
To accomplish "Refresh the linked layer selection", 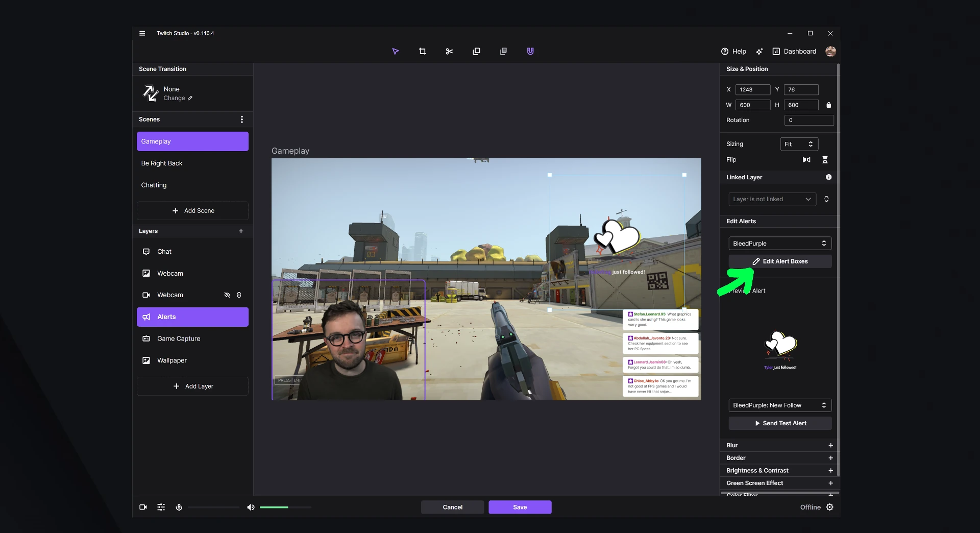I will coord(826,199).
